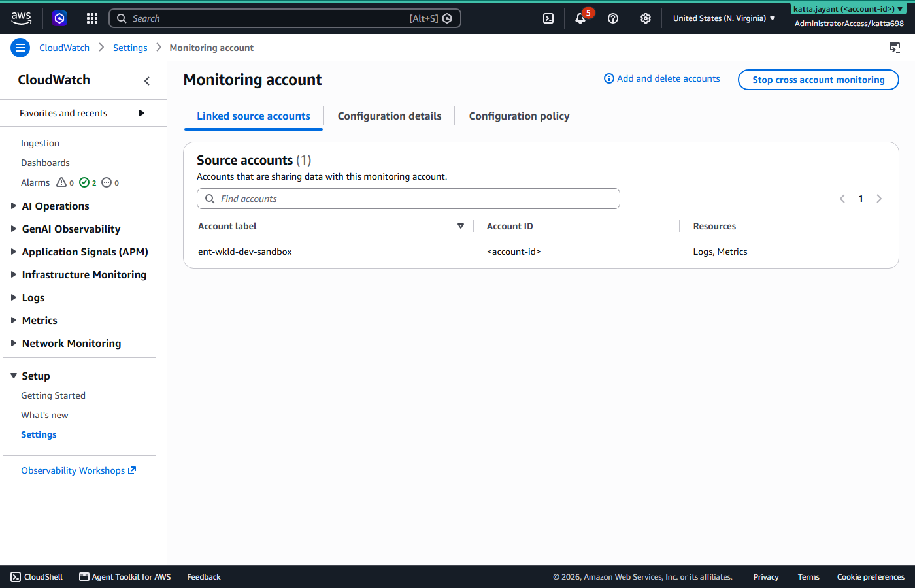
Task: Open Dashboards in sidebar
Action: click(x=45, y=163)
